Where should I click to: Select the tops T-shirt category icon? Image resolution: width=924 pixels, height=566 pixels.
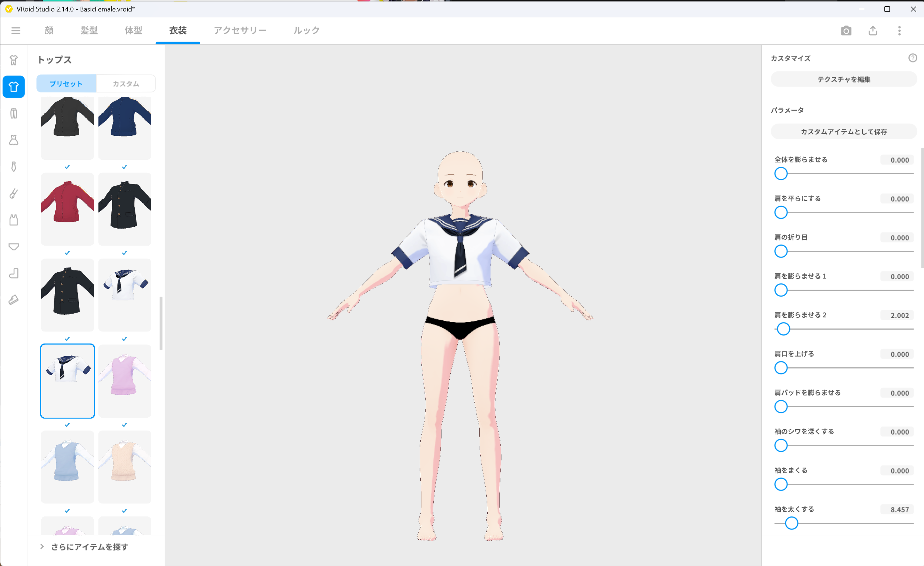pyautogui.click(x=14, y=87)
